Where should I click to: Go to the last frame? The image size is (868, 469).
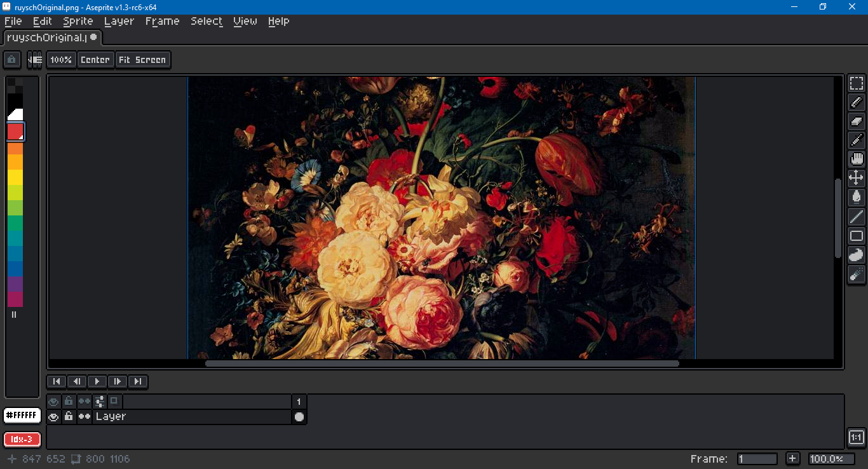(x=138, y=381)
